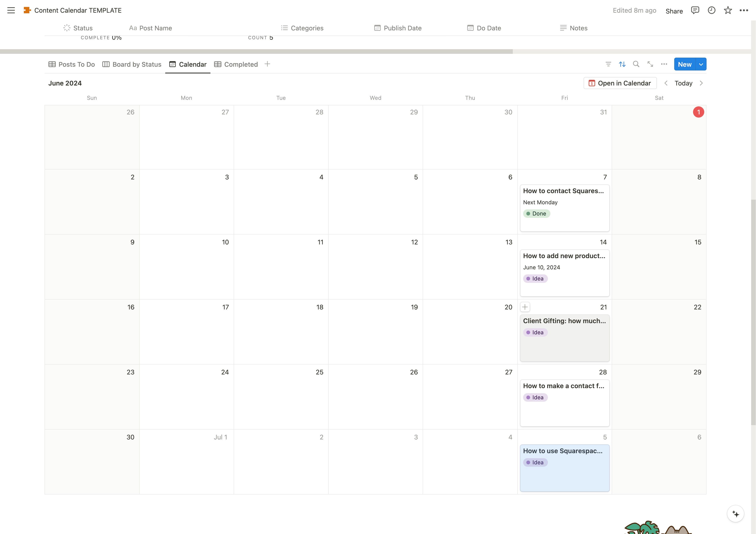The image size is (756, 534).
Task: Click the database search magnifier icon
Action: (636, 64)
